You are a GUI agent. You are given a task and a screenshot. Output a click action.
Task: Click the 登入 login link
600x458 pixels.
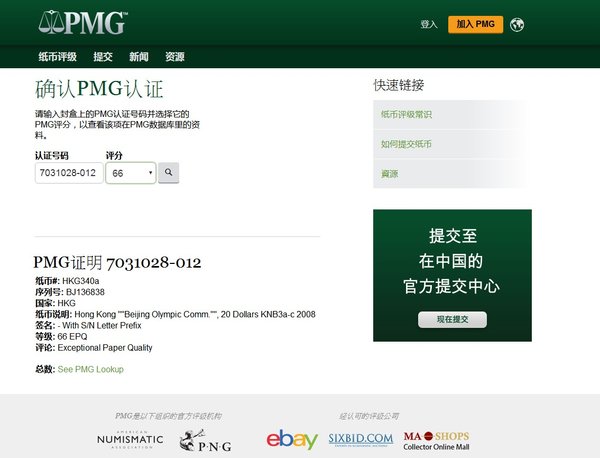point(429,24)
